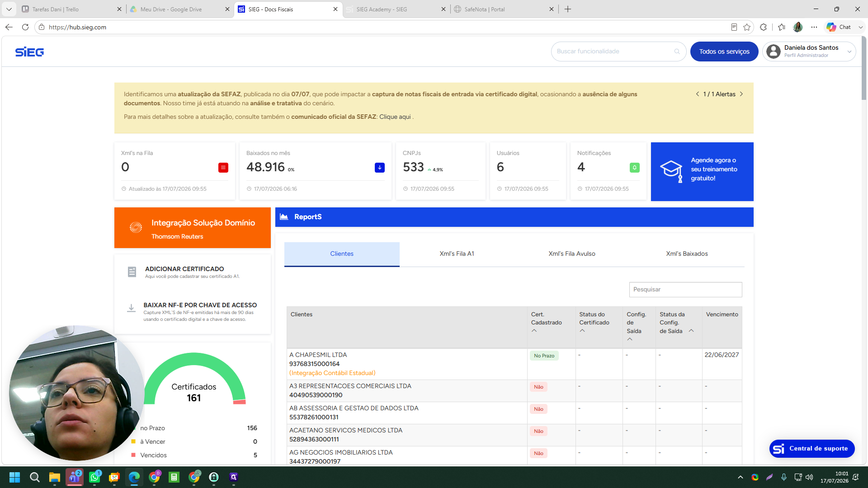Open the reader view icon in address bar
Image resolution: width=868 pixels, height=488 pixels.
coord(734,27)
